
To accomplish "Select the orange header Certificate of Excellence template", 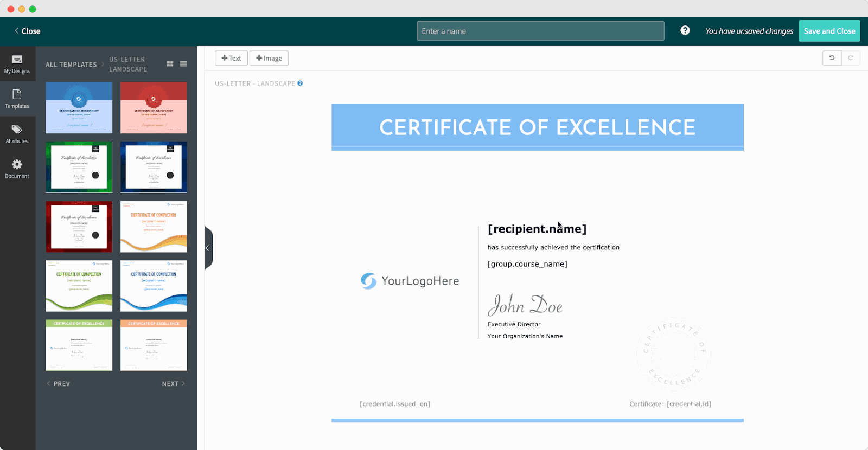I will [154, 345].
